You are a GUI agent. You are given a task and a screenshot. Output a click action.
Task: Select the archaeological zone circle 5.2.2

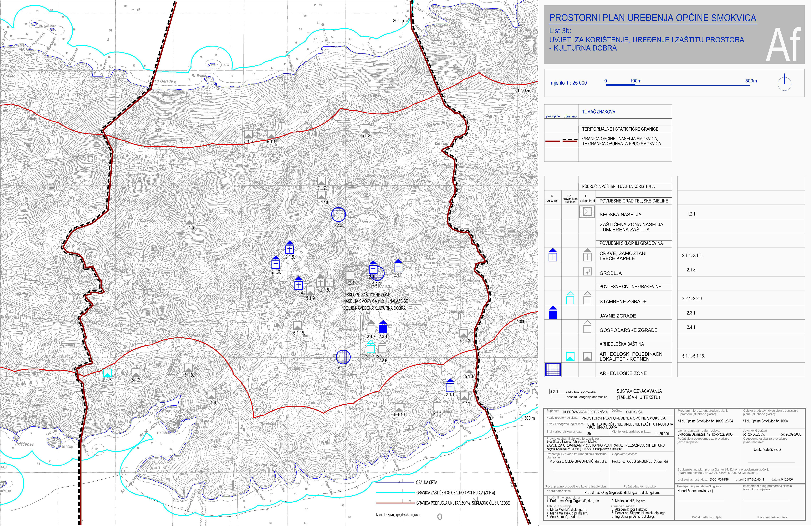tap(339, 215)
